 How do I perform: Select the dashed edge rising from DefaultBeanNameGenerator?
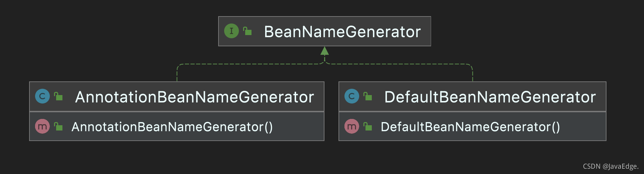click(403, 64)
